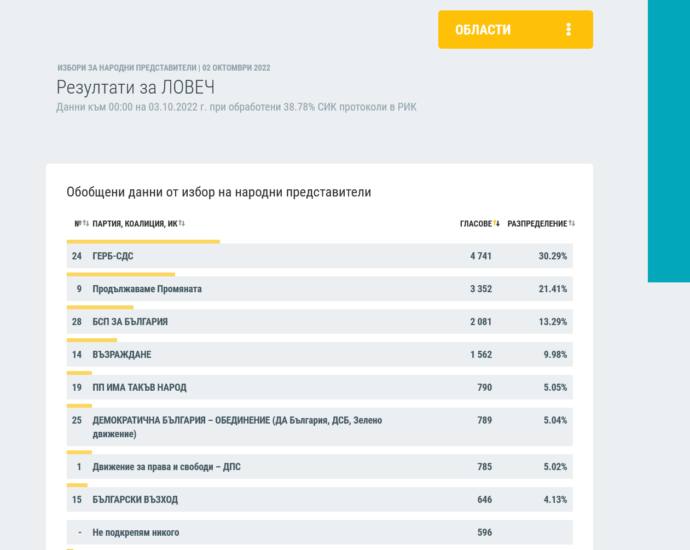Click the 9.98% distribution value
The image size is (690, 550).
point(555,355)
